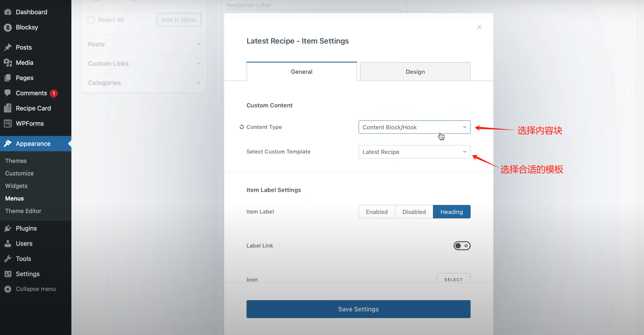Click the Blocksy theme icon

coord(8,27)
